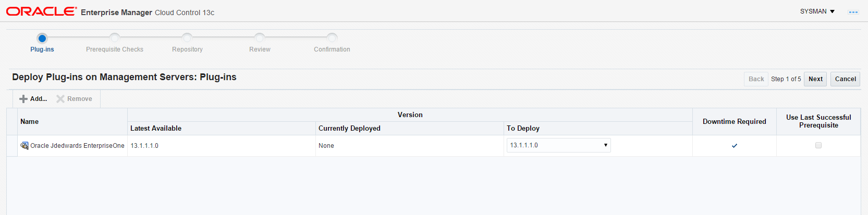Select the Repository step circle
The image size is (868, 215).
click(x=187, y=38)
